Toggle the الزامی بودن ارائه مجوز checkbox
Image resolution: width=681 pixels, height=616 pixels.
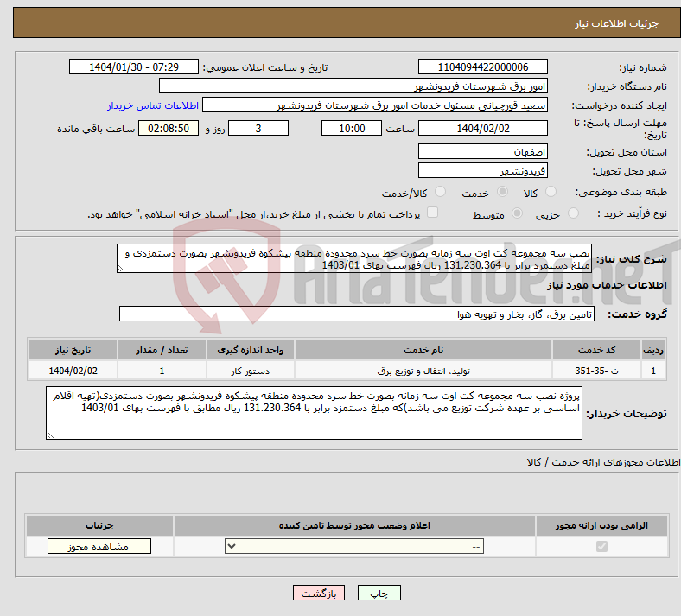click(x=601, y=546)
